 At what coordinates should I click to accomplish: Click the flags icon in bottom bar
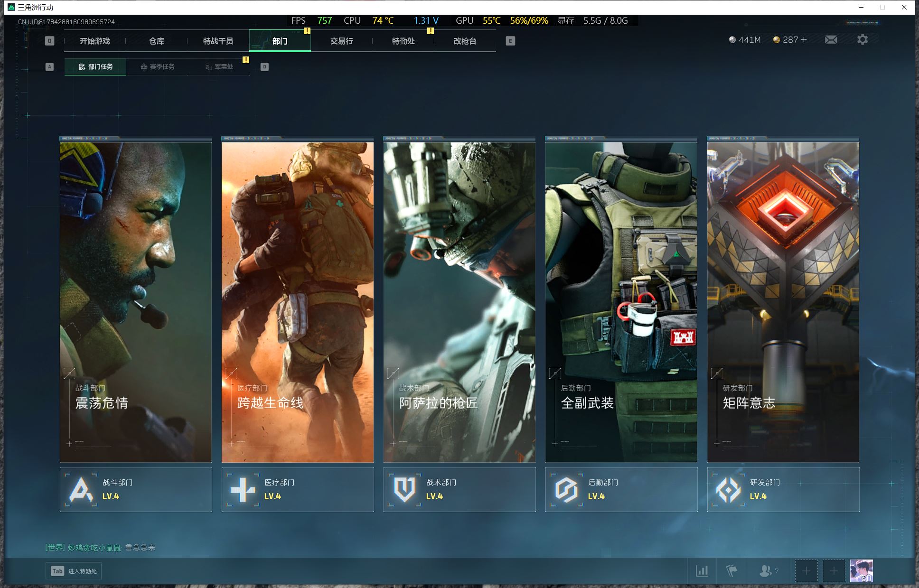pyautogui.click(x=731, y=571)
